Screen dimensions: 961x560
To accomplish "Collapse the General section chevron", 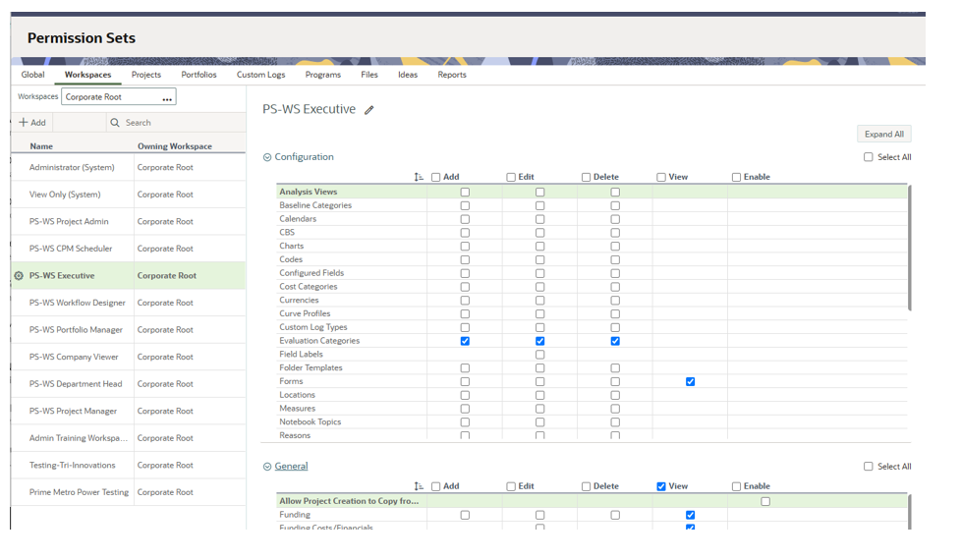I will coord(267,467).
